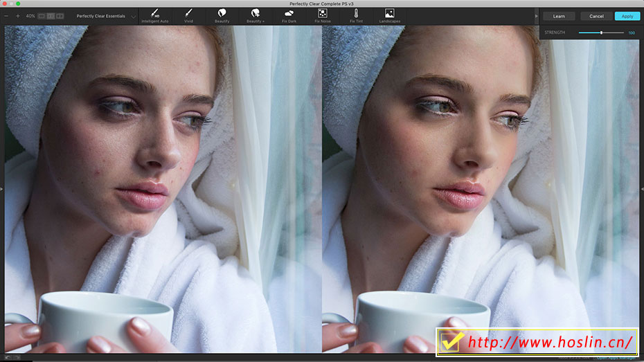Click the Strength value 100
This screenshot has width=644, height=362.
coord(632,33)
